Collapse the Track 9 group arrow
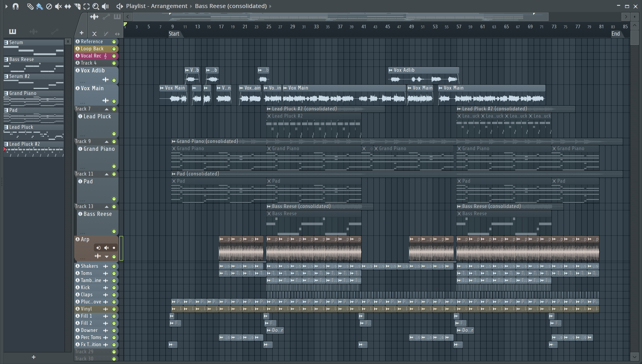Screen dimensions: 642x364 [107, 141]
